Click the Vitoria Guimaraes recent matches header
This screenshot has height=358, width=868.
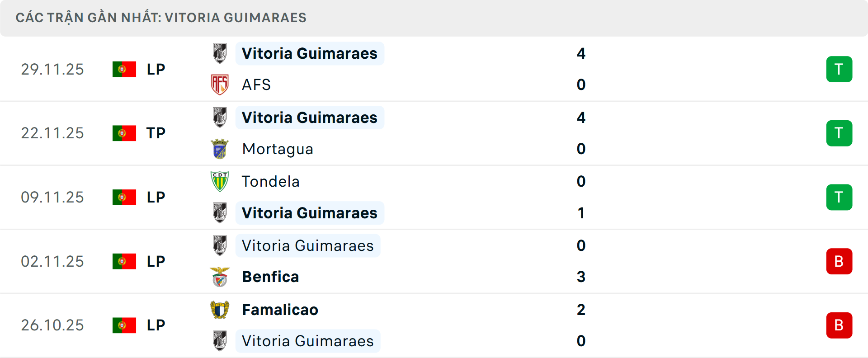161,18
